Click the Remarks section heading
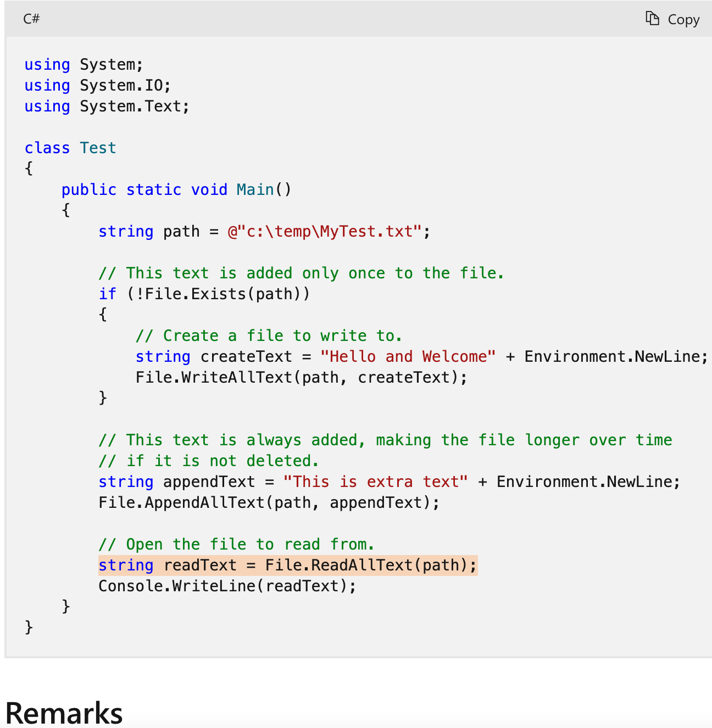712x728 pixels. tap(64, 713)
